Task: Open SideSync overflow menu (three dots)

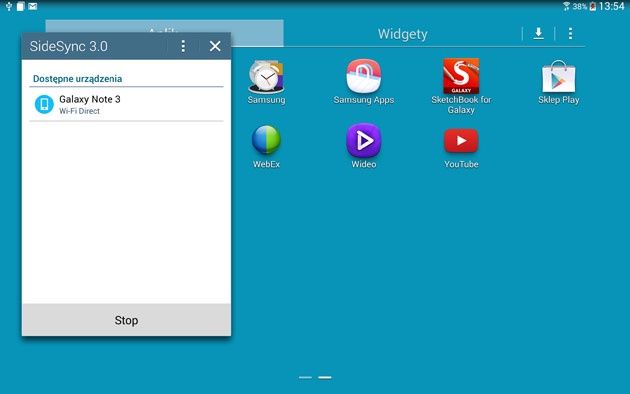Action: (x=183, y=46)
